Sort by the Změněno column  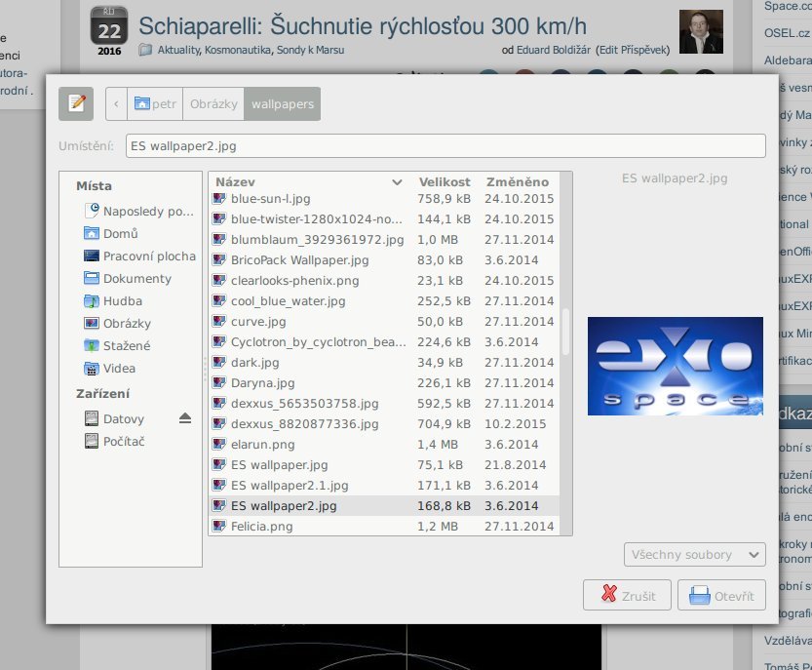(518, 181)
